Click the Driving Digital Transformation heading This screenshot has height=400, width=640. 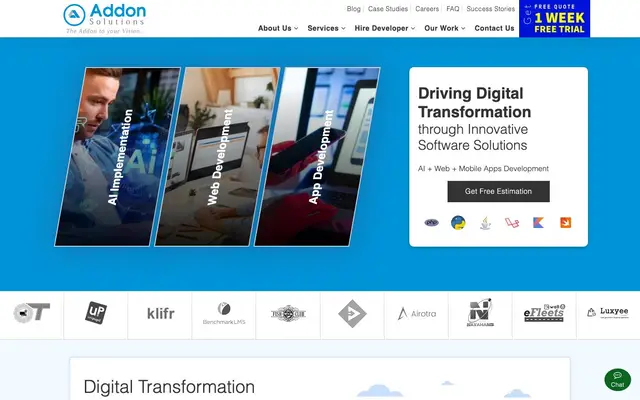pos(474,102)
